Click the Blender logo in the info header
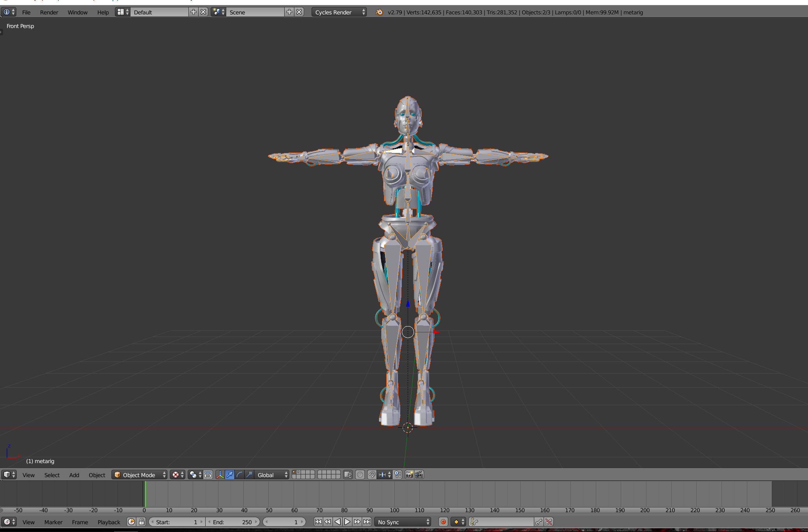This screenshot has width=808, height=532. [379, 12]
